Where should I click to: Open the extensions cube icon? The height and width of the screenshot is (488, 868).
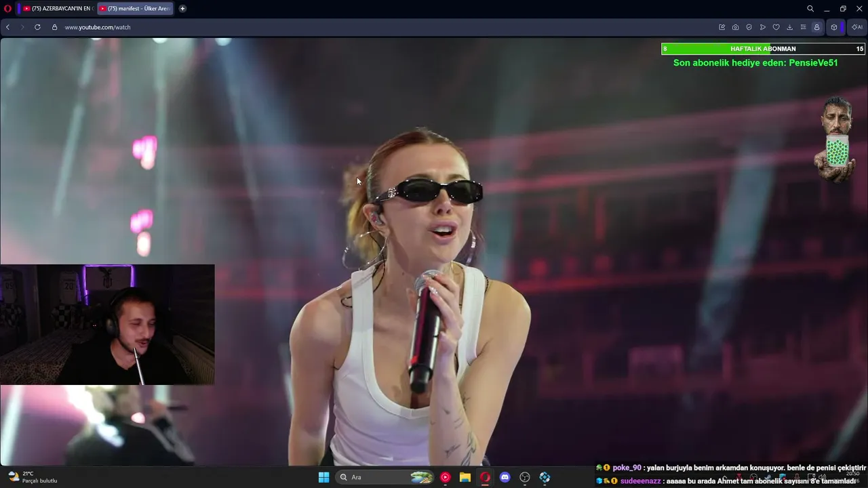point(834,27)
